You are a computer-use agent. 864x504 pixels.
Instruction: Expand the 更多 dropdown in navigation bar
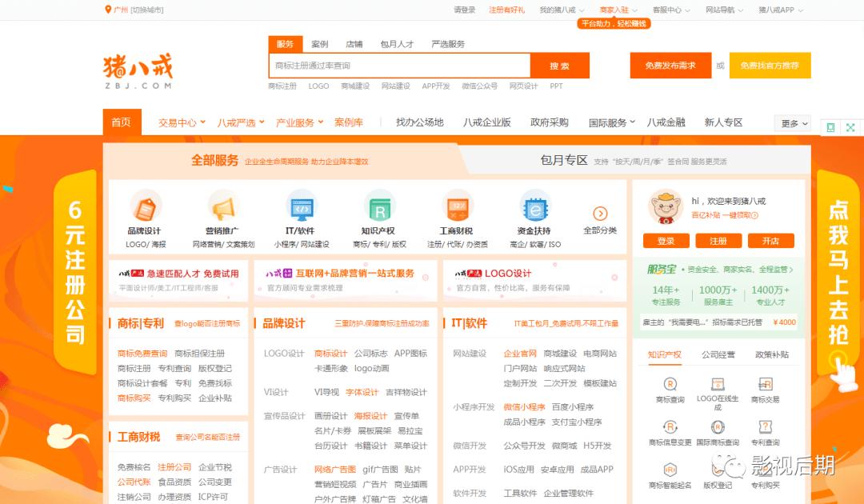(x=790, y=122)
